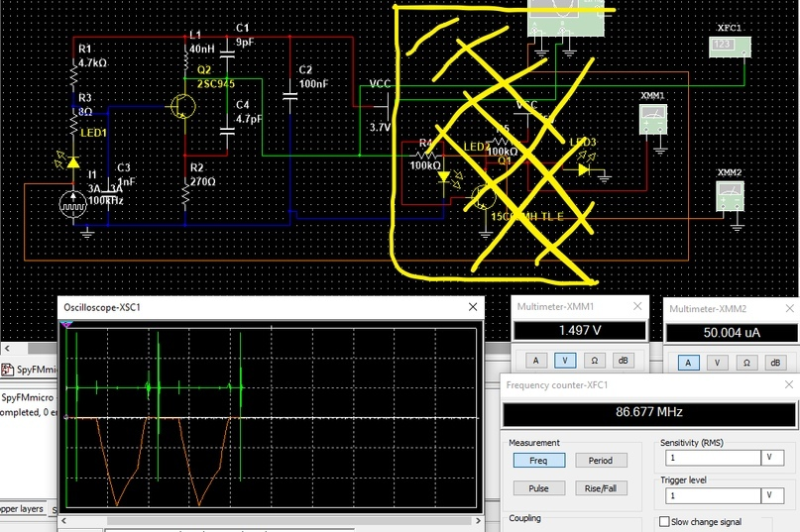Switch to the Copper layers tab
This screenshot has width=800, height=532.
[20, 508]
